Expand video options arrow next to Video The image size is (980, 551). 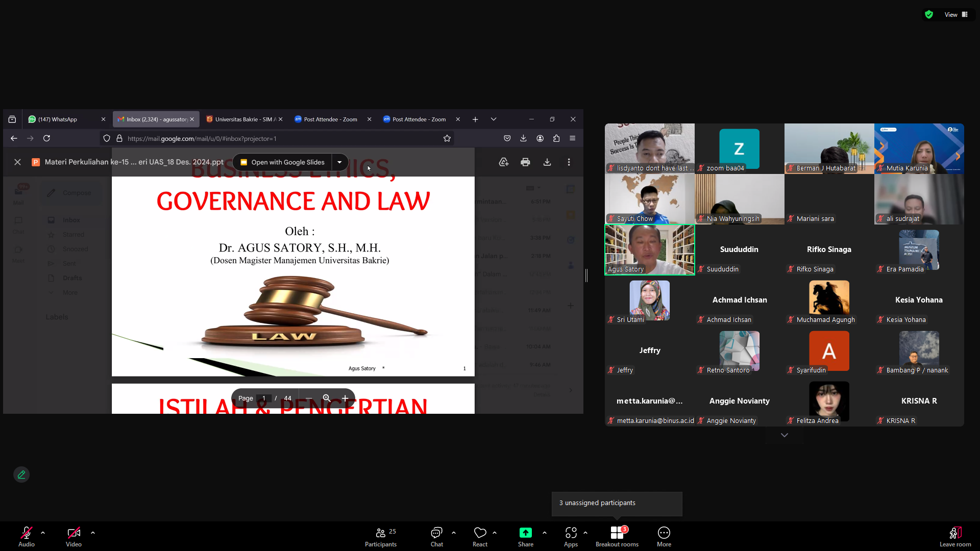93,533
